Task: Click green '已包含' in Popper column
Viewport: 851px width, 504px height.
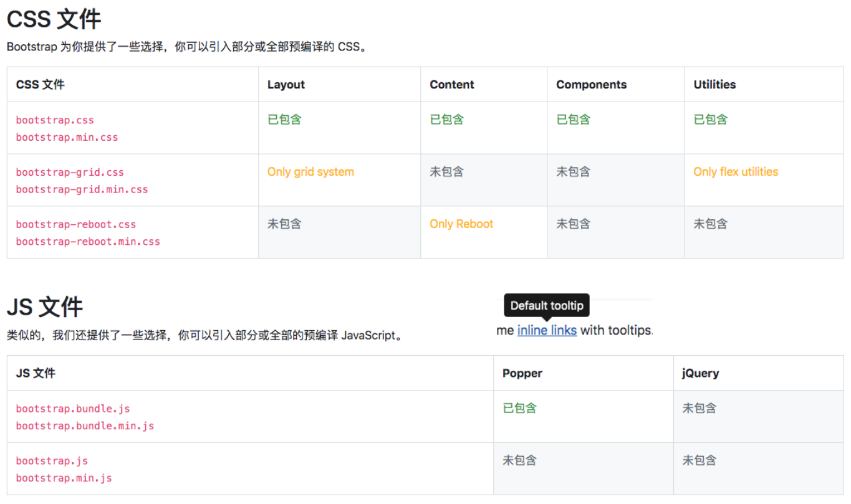Action: [x=519, y=408]
